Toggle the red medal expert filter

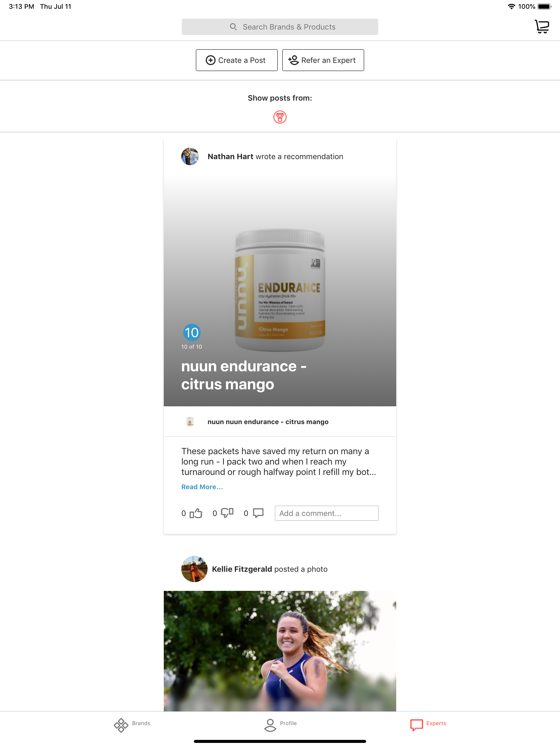(280, 117)
